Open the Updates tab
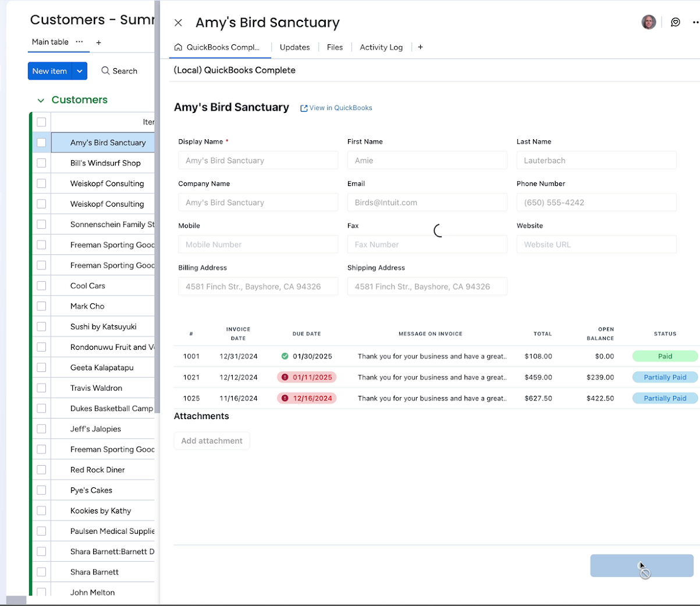The image size is (700, 606). coord(294,47)
